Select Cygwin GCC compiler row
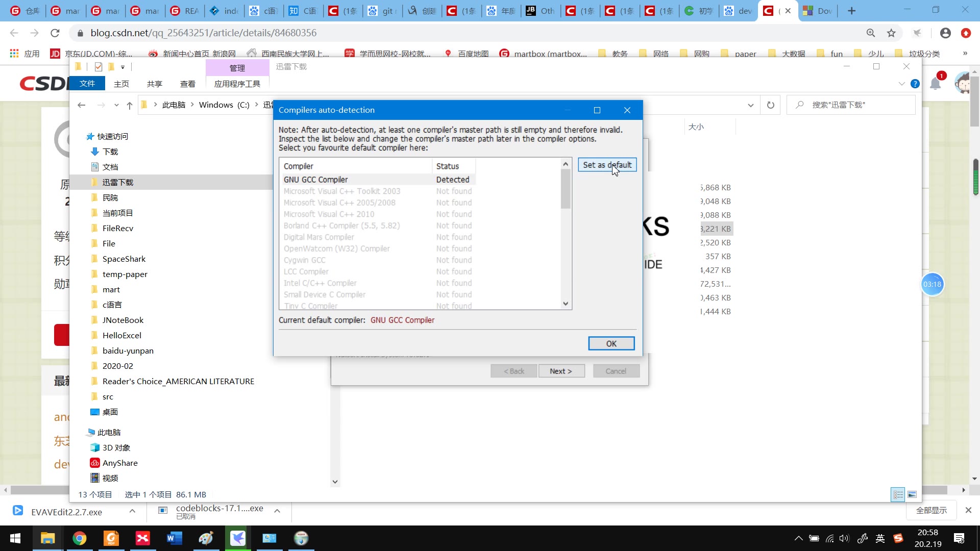Screen dimensions: 980x551 (x=377, y=260)
